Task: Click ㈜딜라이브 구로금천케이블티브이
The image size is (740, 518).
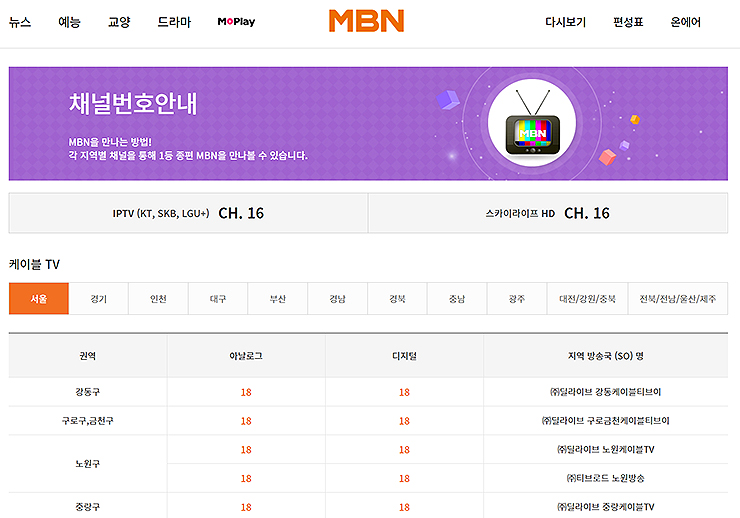Action: click(605, 421)
